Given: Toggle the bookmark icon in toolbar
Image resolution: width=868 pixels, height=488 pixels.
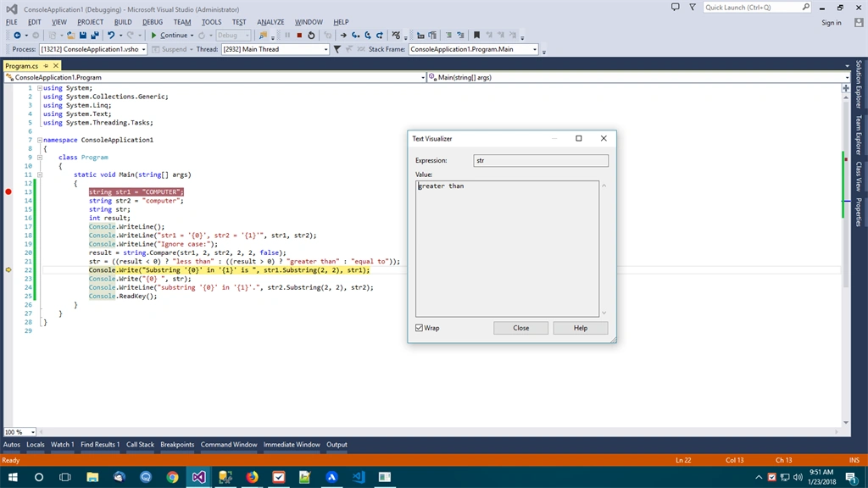Looking at the screenshot, I should tap(476, 36).
